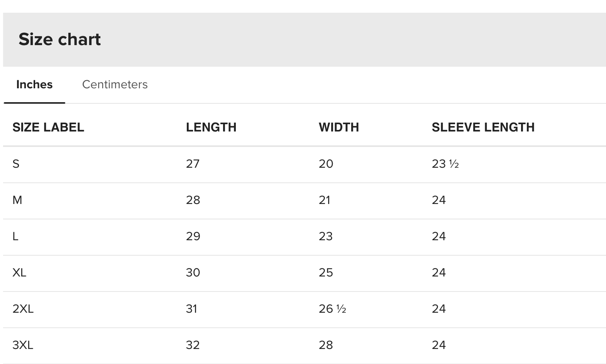This screenshot has height=364, width=606.
Task: Select the 3XL size row label
Action: click(x=23, y=345)
